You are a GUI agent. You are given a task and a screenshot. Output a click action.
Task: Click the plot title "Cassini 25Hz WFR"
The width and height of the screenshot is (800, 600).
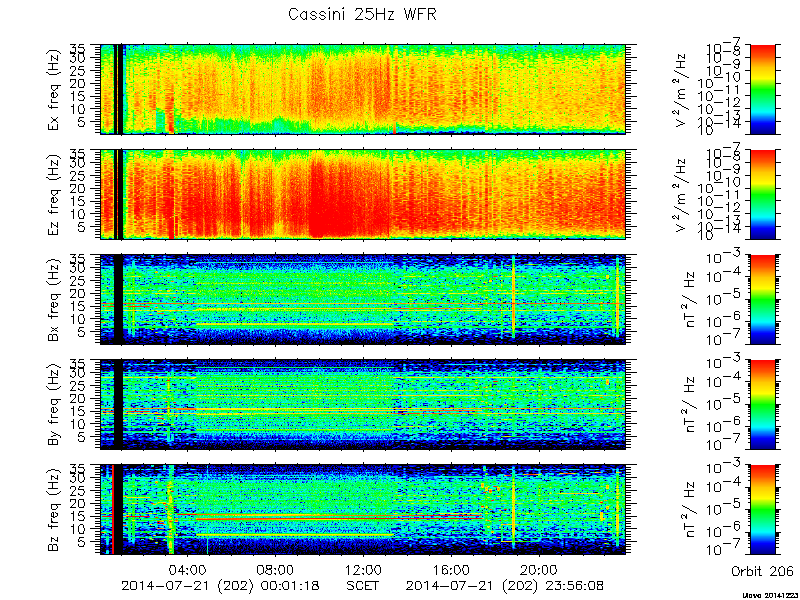[362, 14]
